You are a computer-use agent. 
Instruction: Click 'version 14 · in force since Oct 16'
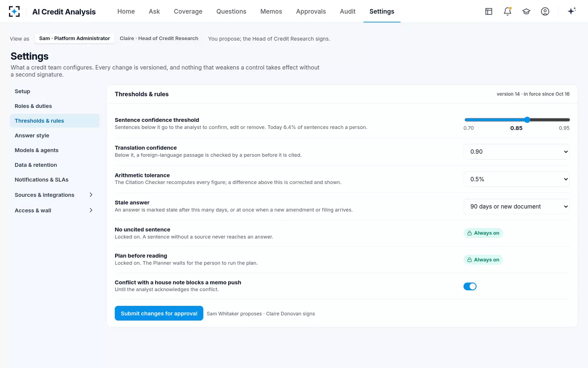pyautogui.click(x=533, y=94)
